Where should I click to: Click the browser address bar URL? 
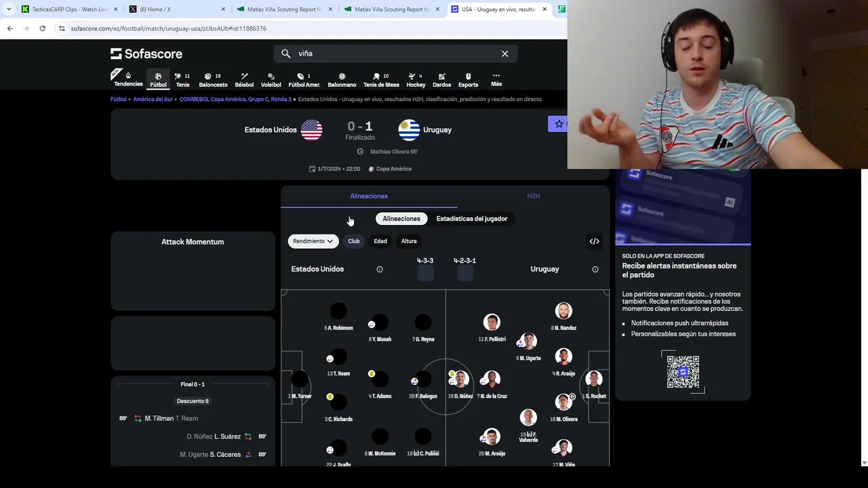168,28
